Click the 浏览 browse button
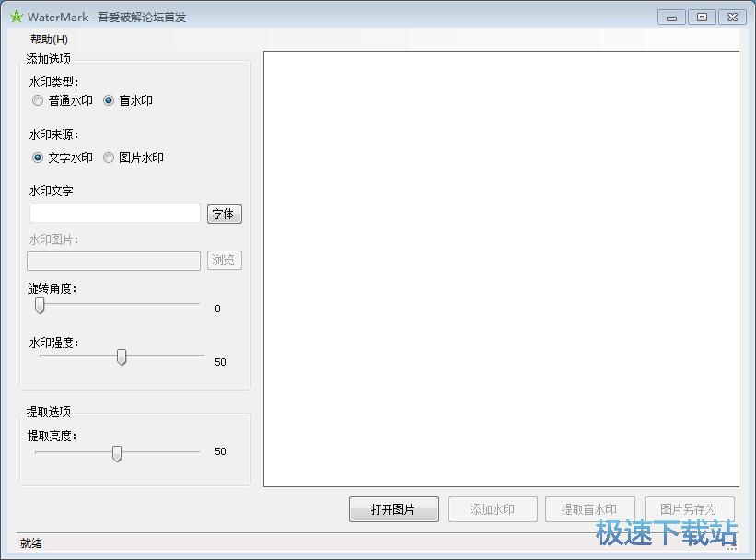756x560 pixels. click(224, 261)
